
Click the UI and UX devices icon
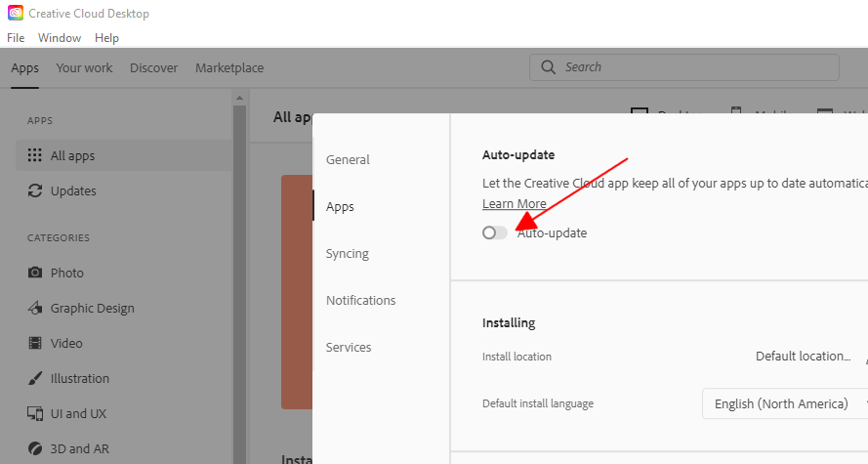coord(35,413)
